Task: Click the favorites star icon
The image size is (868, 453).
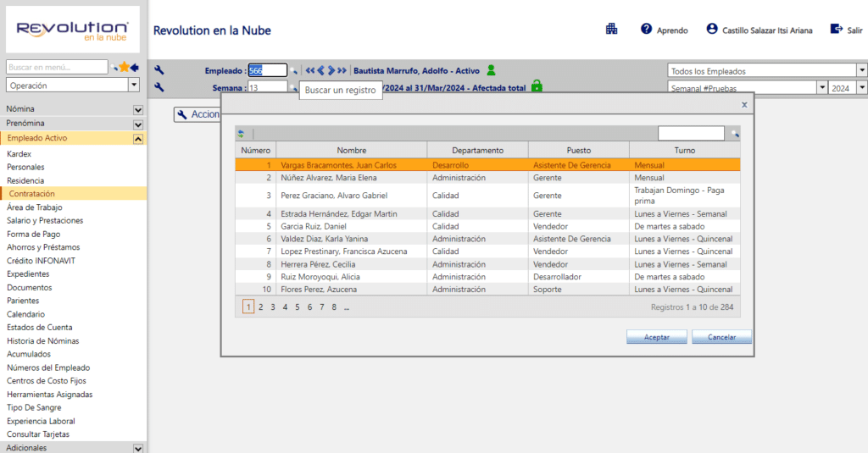Action: (124, 67)
